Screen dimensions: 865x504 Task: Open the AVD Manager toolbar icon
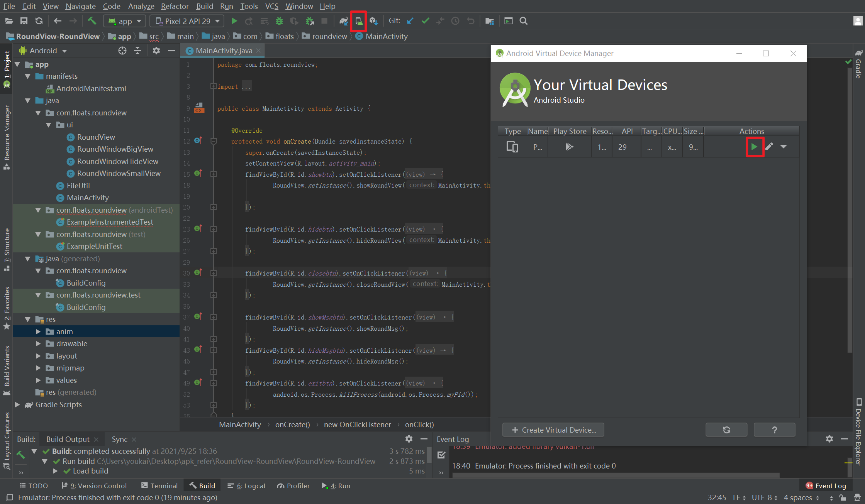(359, 21)
